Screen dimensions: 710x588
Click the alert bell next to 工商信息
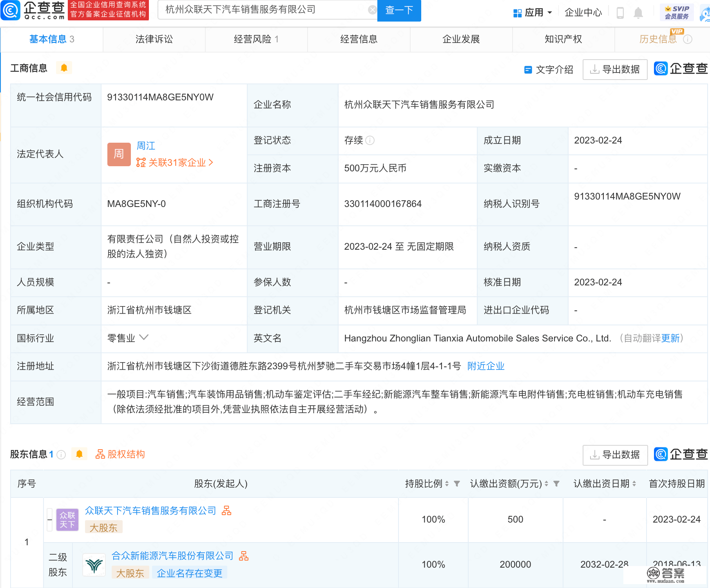(64, 68)
